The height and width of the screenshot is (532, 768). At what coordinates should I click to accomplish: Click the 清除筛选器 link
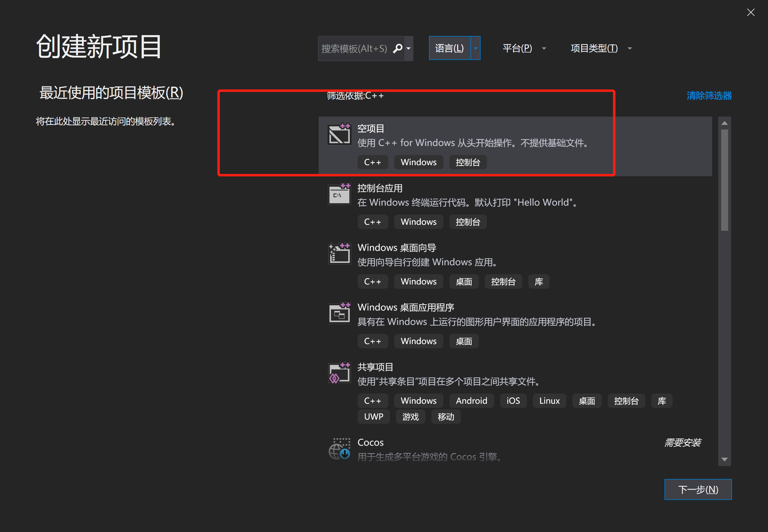(709, 96)
